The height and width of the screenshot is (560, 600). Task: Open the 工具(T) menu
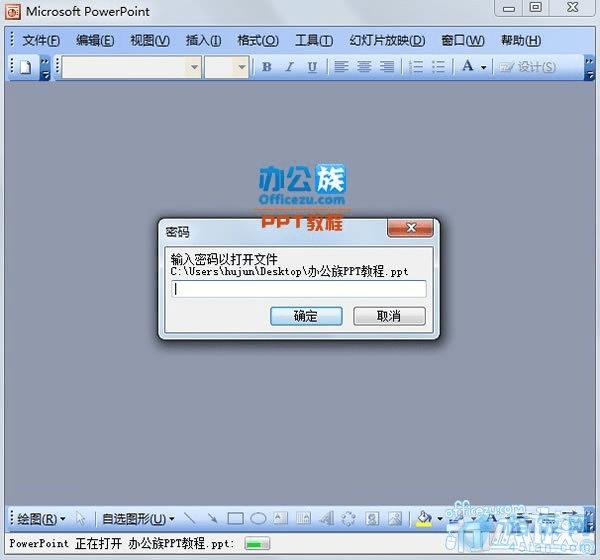click(x=314, y=40)
